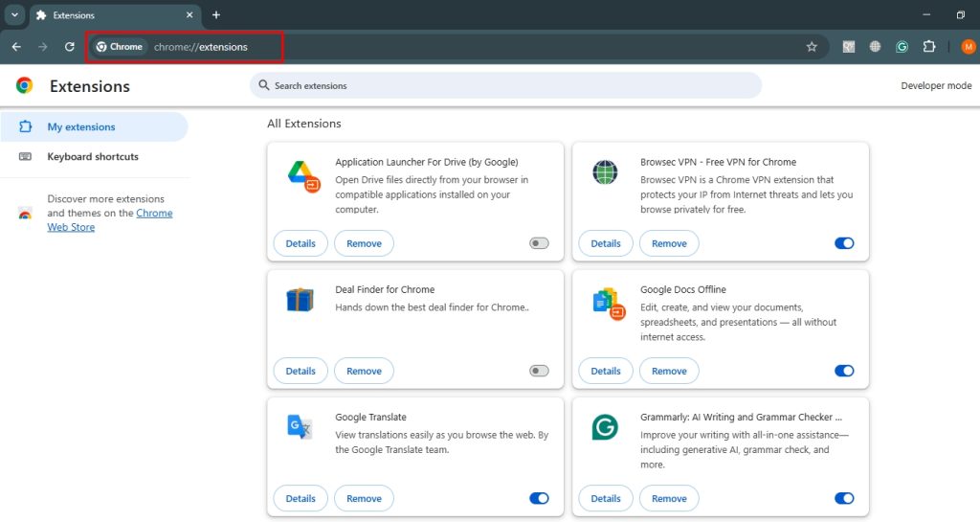Image resolution: width=980 pixels, height=522 pixels.
Task: Remove Google Docs Offline extension
Action: pyautogui.click(x=669, y=371)
